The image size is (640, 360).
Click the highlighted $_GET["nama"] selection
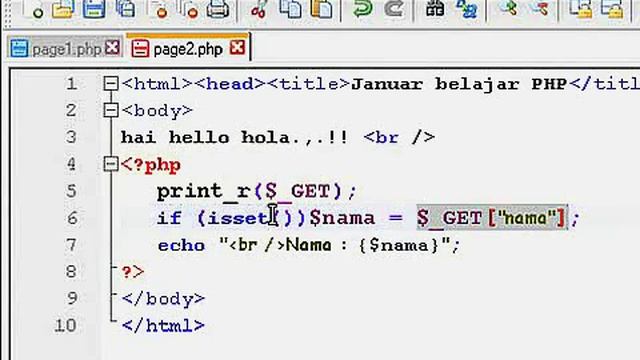click(492, 218)
